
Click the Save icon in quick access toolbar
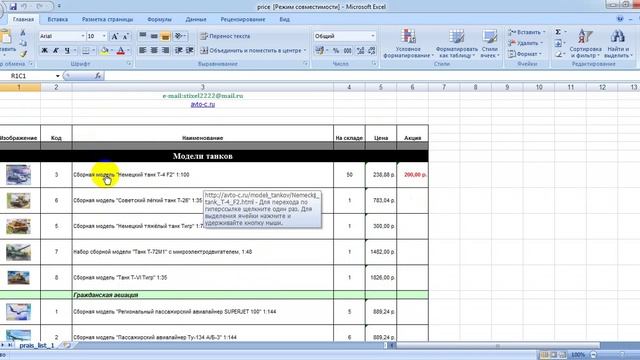[13, 7]
